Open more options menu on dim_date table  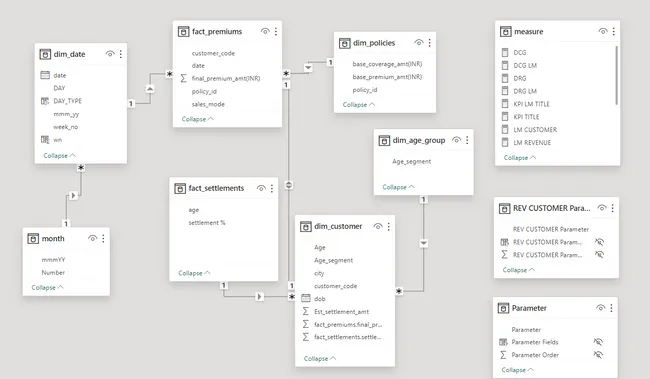coord(121,54)
